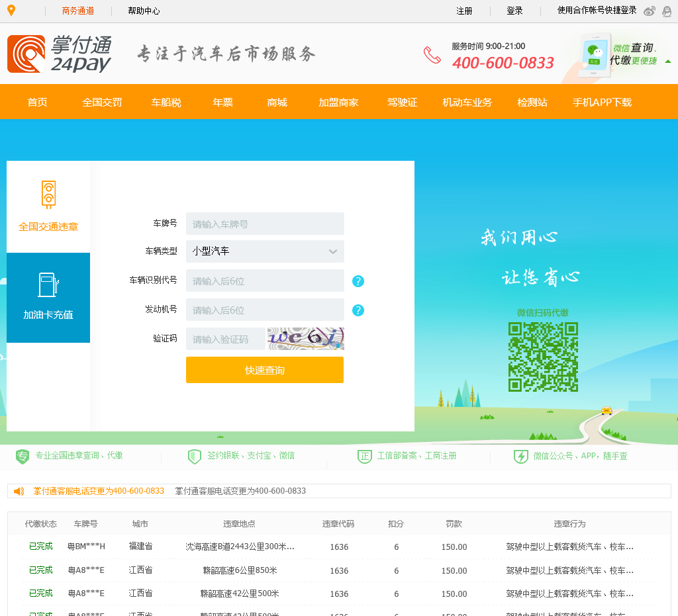Switch to 全国交通违章 tab
The image size is (678, 616).
(x=48, y=207)
